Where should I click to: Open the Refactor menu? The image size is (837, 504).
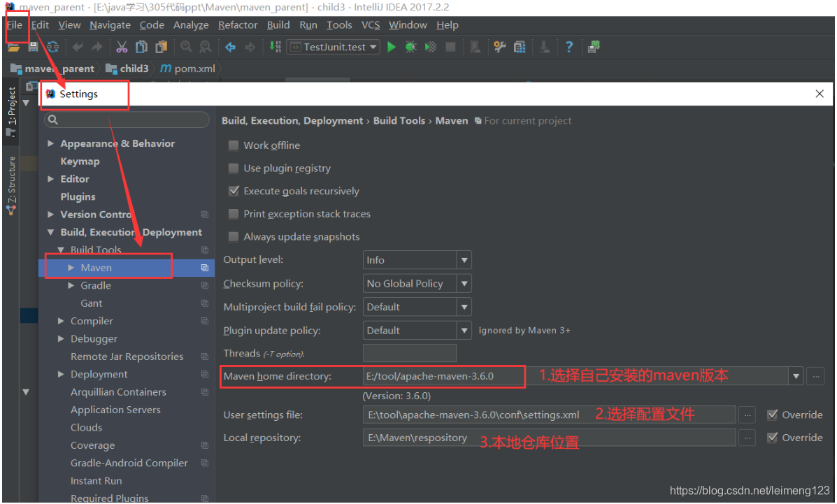[238, 25]
